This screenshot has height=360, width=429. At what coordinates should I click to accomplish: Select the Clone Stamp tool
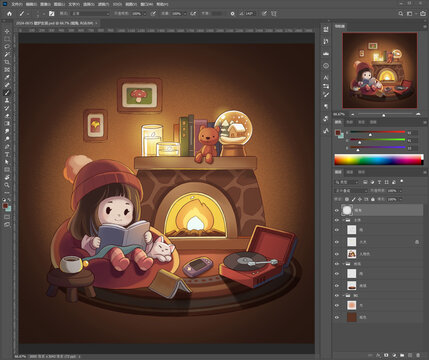[7, 100]
